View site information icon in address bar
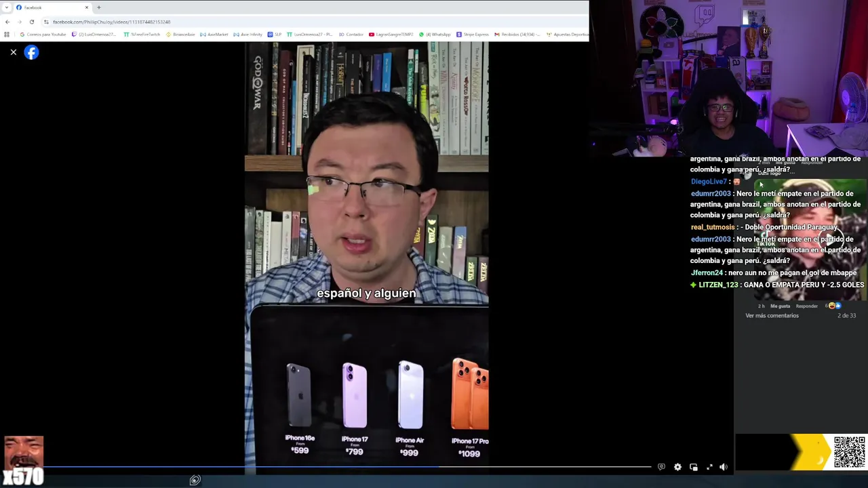868x488 pixels. point(46,22)
